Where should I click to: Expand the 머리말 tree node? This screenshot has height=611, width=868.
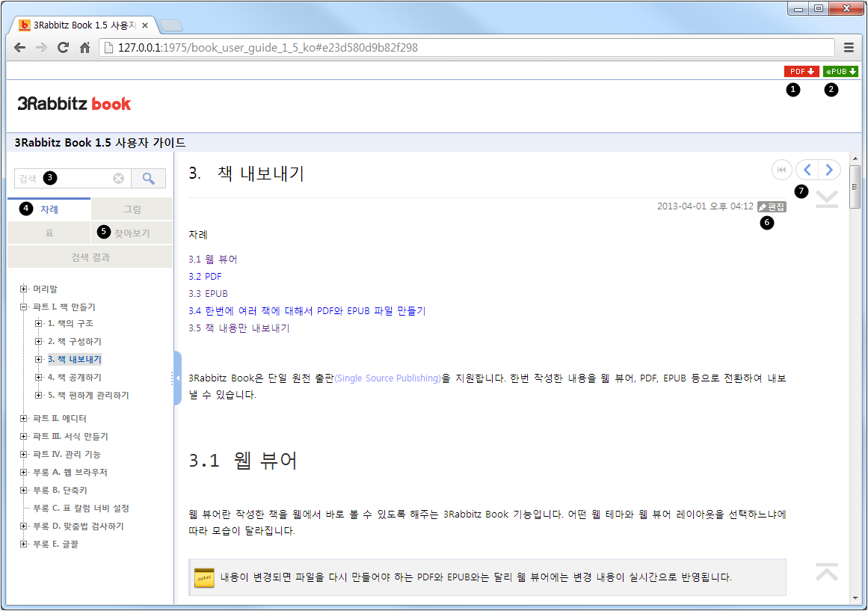pos(24,289)
